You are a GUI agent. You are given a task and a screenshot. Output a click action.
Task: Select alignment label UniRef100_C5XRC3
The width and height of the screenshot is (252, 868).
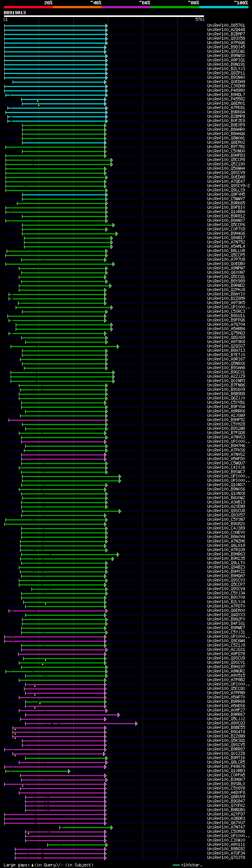pos(226,311)
